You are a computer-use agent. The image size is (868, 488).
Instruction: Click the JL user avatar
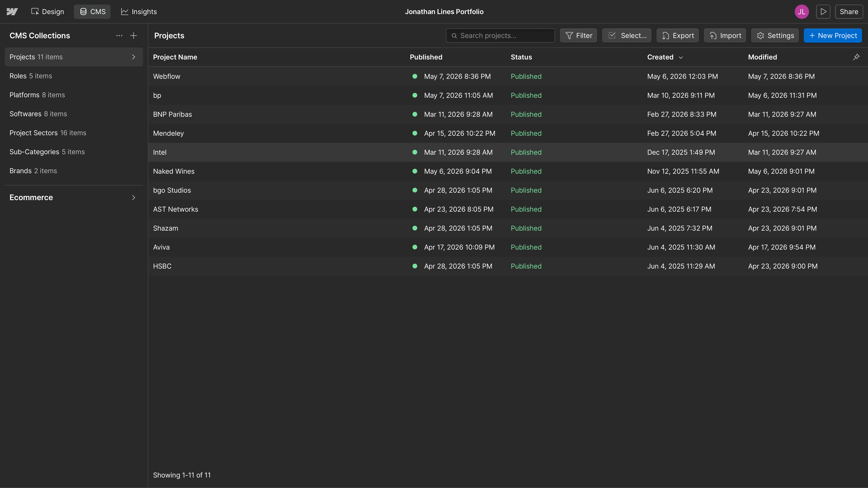(x=802, y=12)
